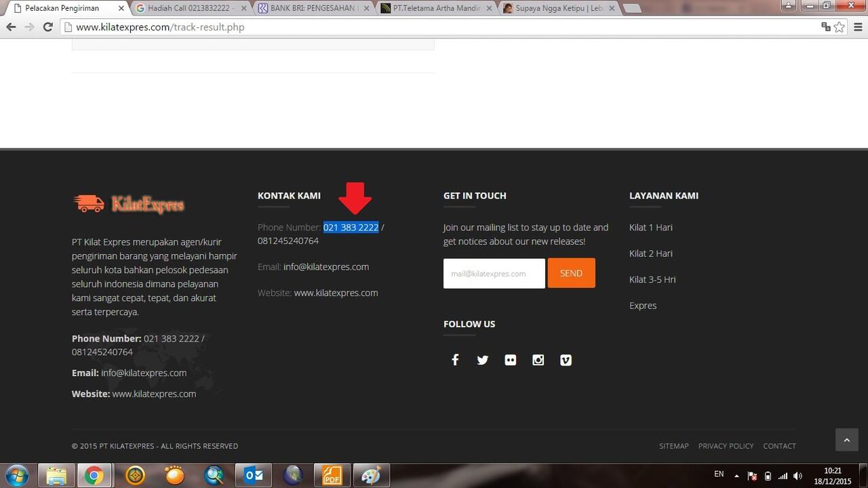Open File Explorer from taskbar

click(x=56, y=476)
